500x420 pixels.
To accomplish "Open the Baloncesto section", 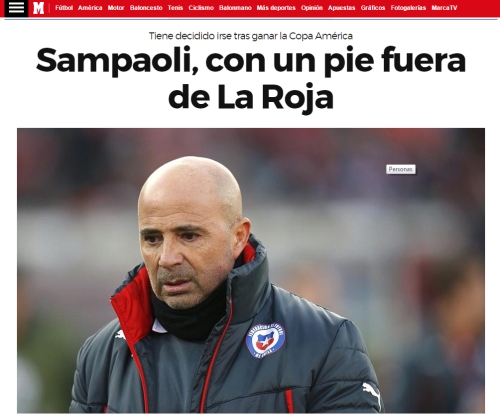I will tap(146, 8).
